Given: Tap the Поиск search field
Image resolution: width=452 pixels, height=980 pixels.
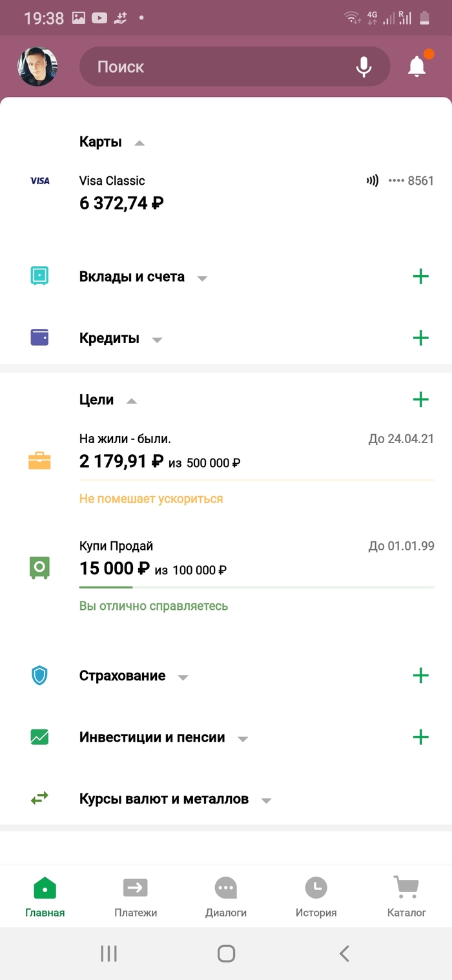Looking at the screenshot, I should 234,67.
